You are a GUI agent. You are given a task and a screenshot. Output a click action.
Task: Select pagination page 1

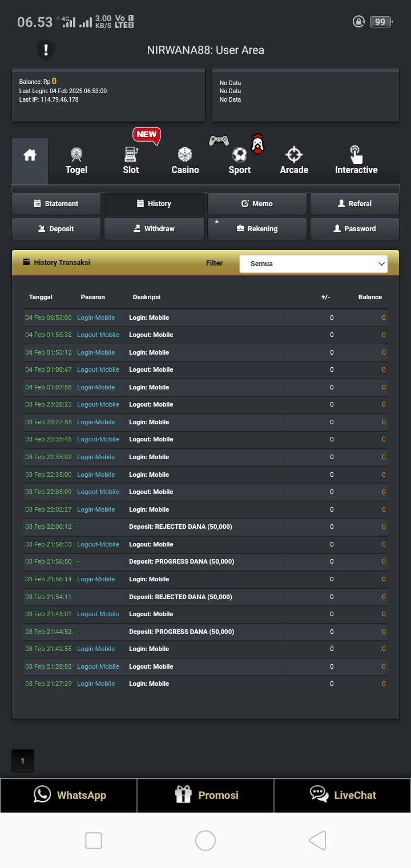[23, 761]
